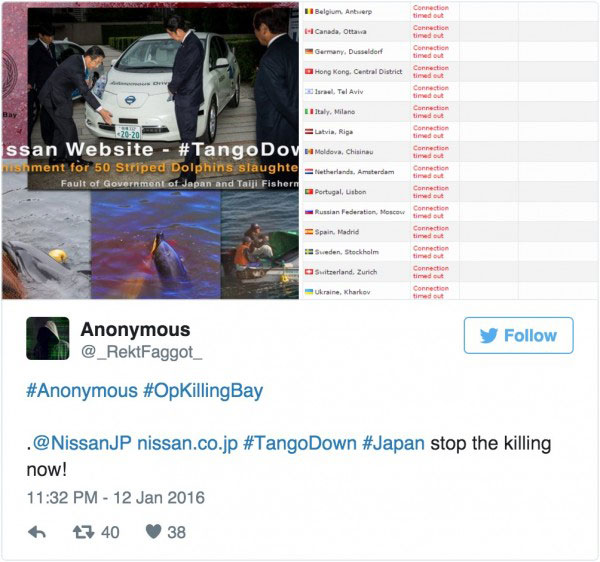Click the reply arrow icon

coord(37,533)
